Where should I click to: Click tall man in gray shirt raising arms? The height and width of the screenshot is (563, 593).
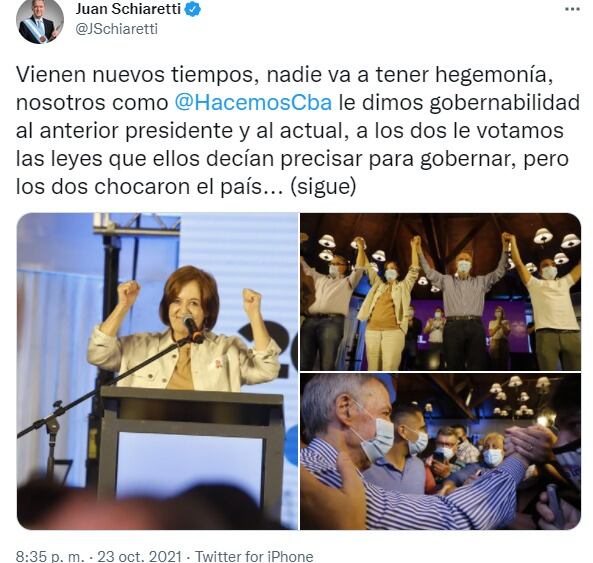[x=463, y=302]
